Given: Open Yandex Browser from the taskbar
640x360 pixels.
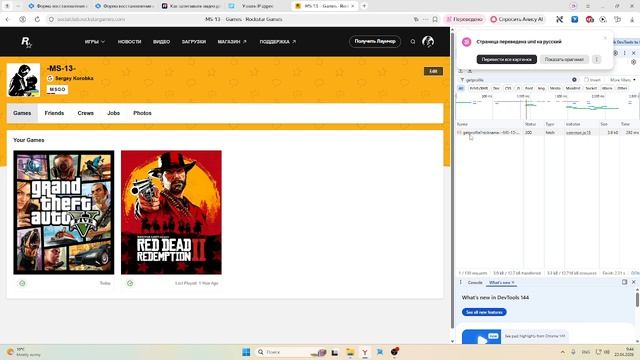Looking at the screenshot, I should click(365, 352).
